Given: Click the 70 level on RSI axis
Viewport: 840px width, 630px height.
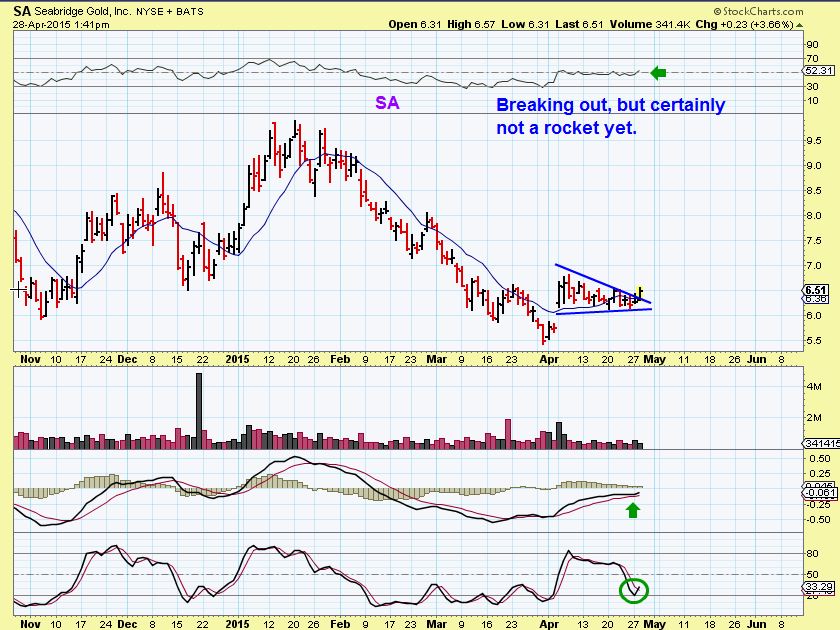Looking at the screenshot, I should (x=812, y=58).
